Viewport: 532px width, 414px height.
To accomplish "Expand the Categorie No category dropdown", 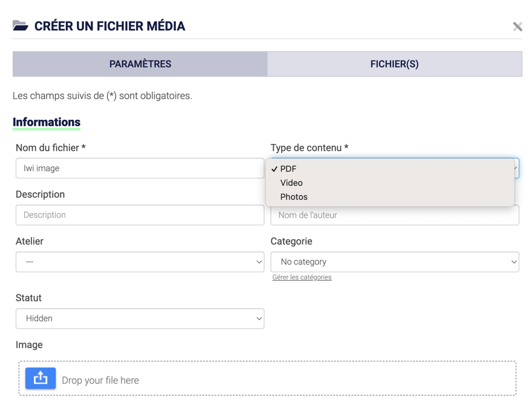I will [395, 262].
